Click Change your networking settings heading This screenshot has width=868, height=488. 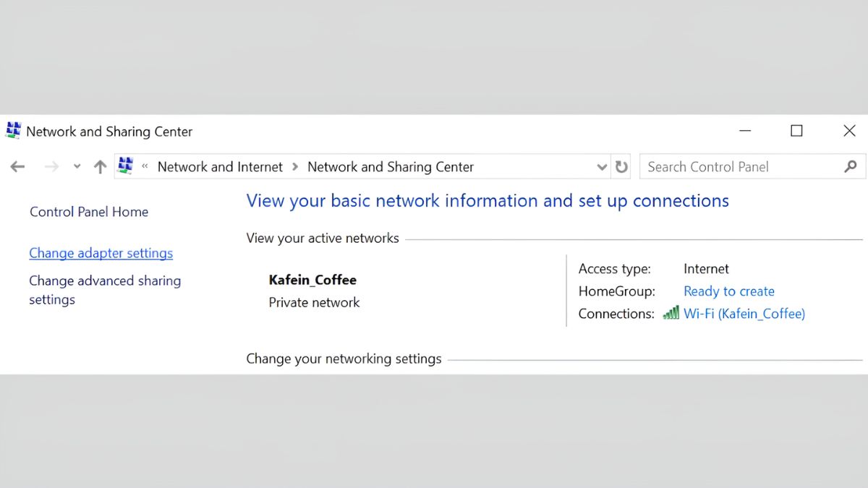tap(344, 359)
